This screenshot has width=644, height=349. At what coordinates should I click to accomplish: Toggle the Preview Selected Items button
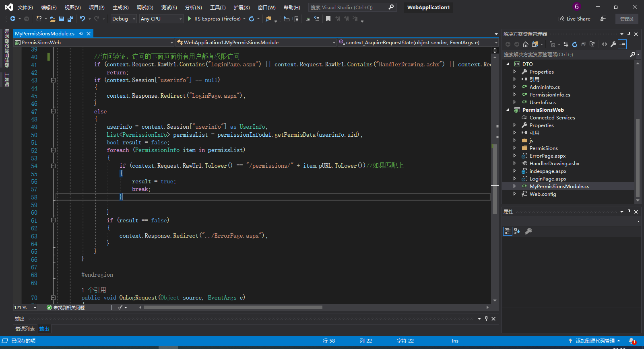[622, 44]
